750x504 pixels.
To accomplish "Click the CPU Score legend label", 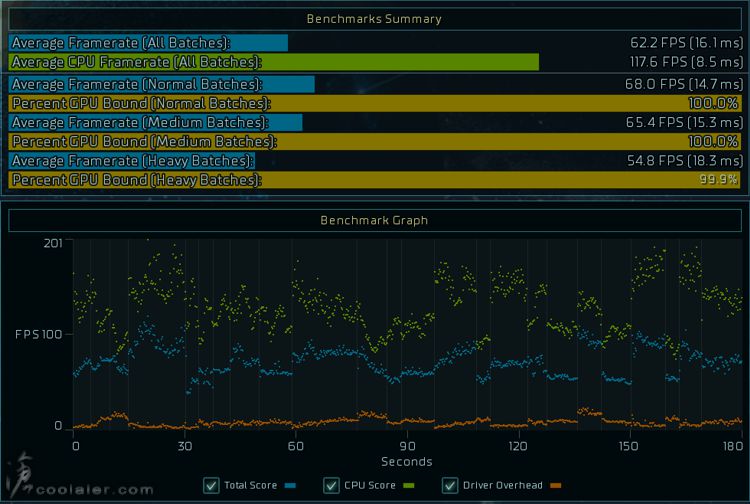I will 370,485.
